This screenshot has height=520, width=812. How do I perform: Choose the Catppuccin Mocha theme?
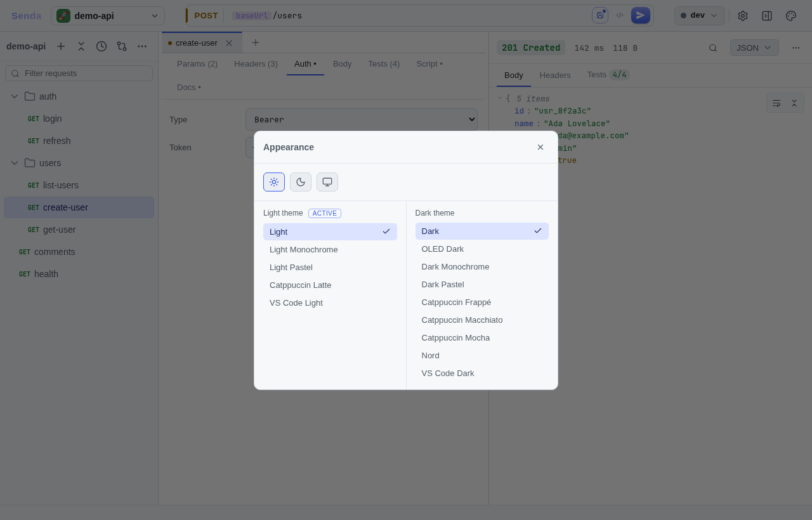482,338
